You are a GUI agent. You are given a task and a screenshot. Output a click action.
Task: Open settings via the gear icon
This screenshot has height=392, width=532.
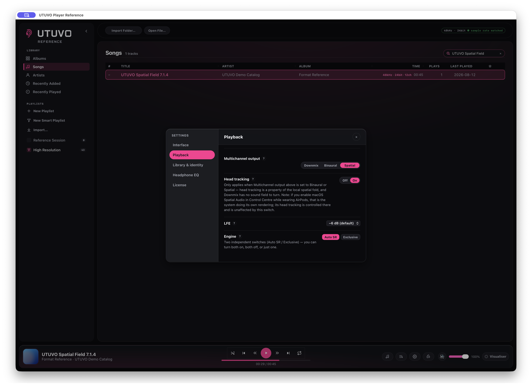(415, 357)
